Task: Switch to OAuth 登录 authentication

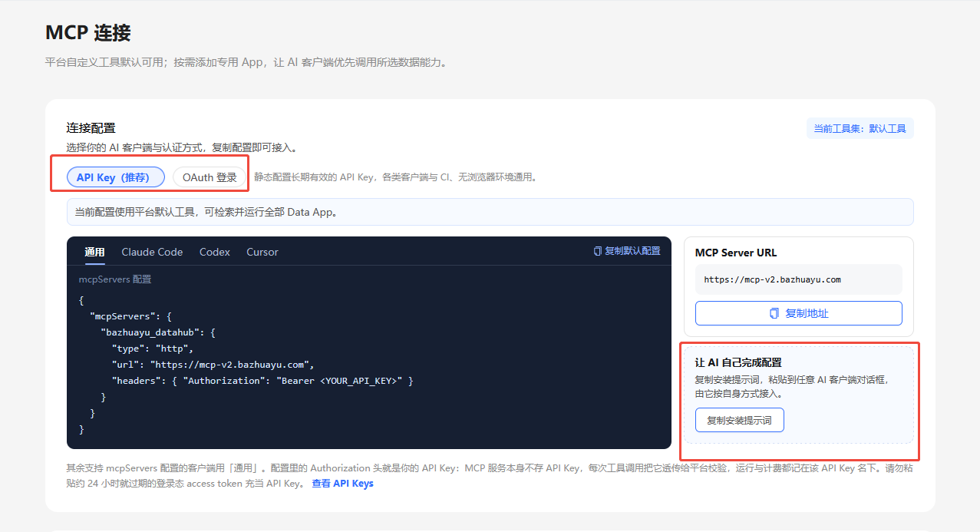Action: 210,177
